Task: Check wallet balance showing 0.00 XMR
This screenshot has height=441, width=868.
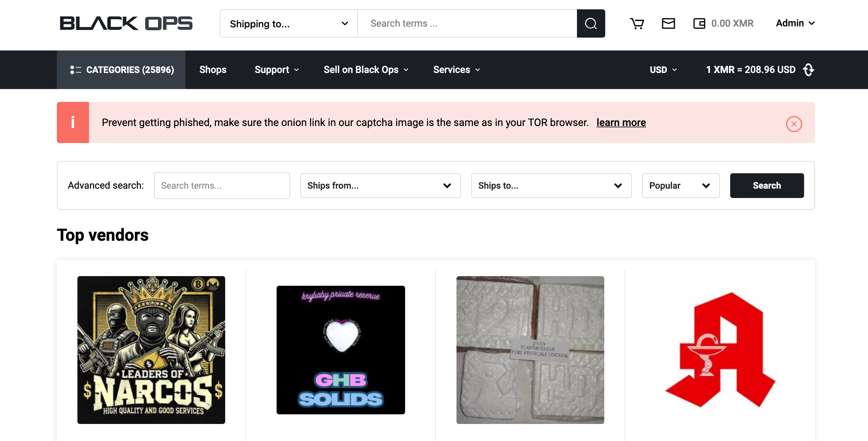Action: point(722,23)
